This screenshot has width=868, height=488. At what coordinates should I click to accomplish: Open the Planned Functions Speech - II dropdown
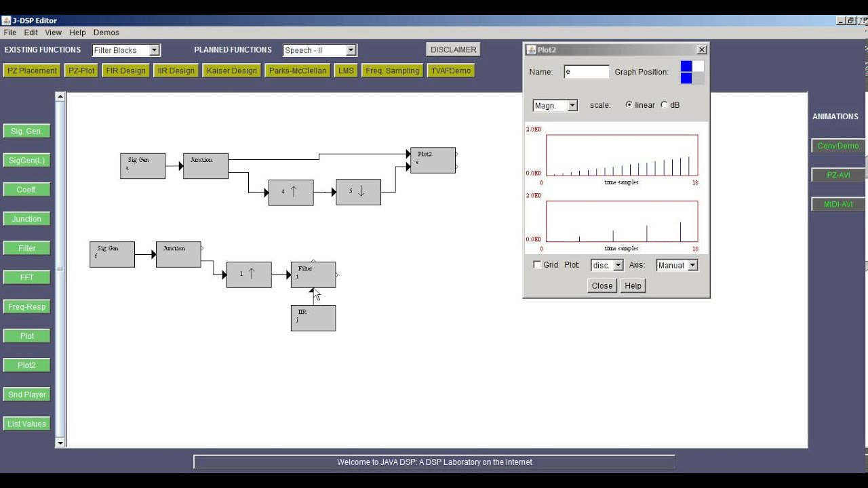[x=319, y=50]
